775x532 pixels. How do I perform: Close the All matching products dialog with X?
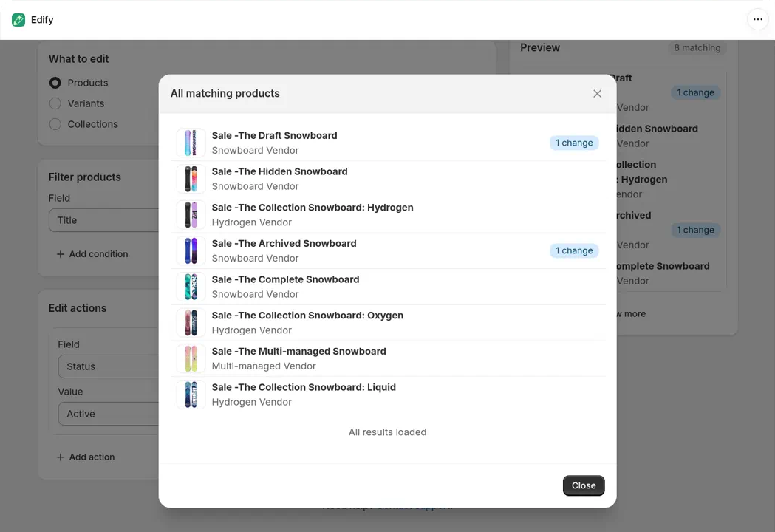(x=597, y=93)
